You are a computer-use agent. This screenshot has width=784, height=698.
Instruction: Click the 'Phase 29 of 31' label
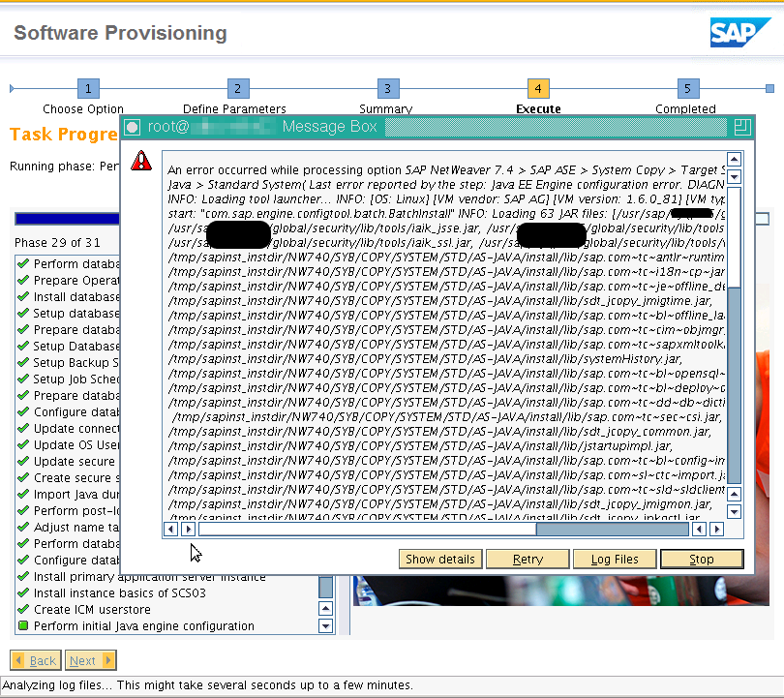(57, 242)
